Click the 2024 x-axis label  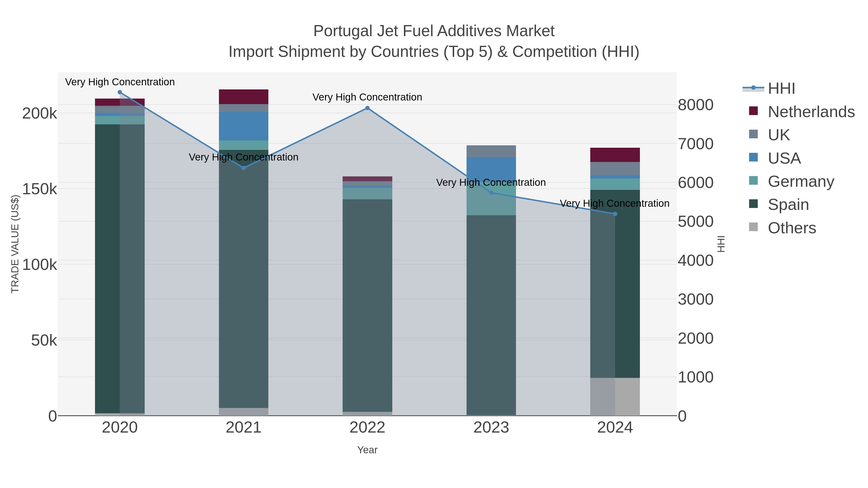[615, 428]
